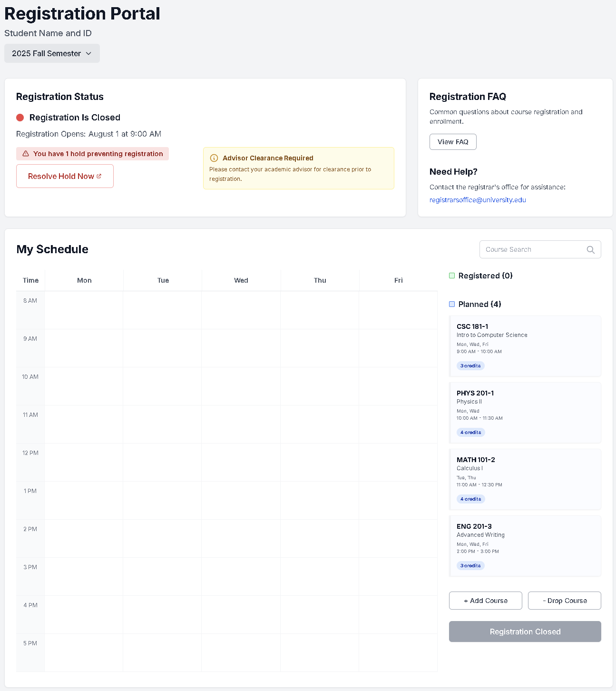616x691 pixels.
Task: Click the hold warning triangle icon
Action: [26, 154]
